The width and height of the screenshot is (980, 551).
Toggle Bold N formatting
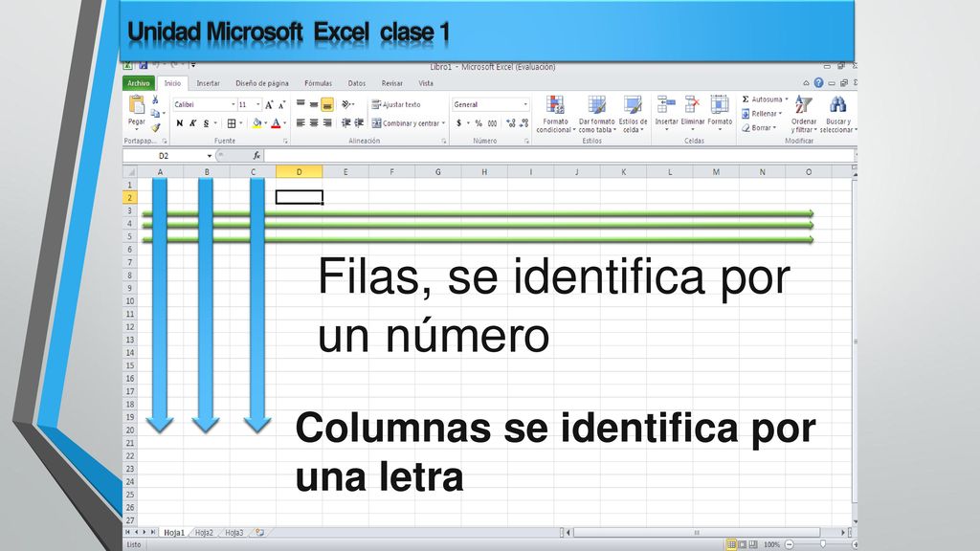[179, 123]
